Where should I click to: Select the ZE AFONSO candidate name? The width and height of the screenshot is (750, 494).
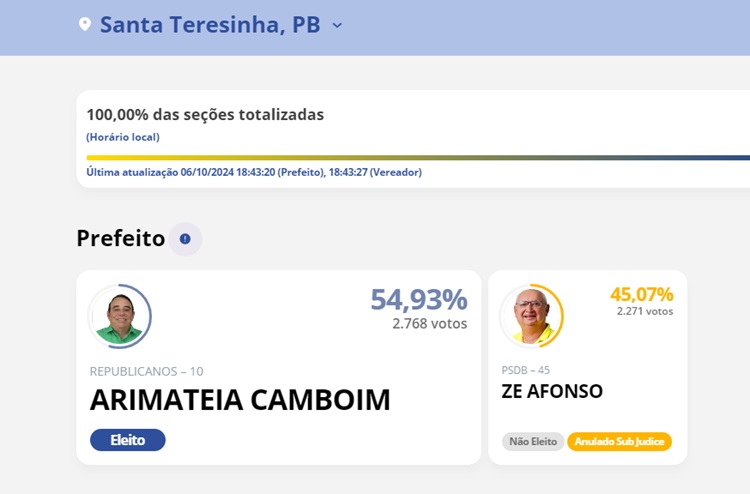[552, 391]
